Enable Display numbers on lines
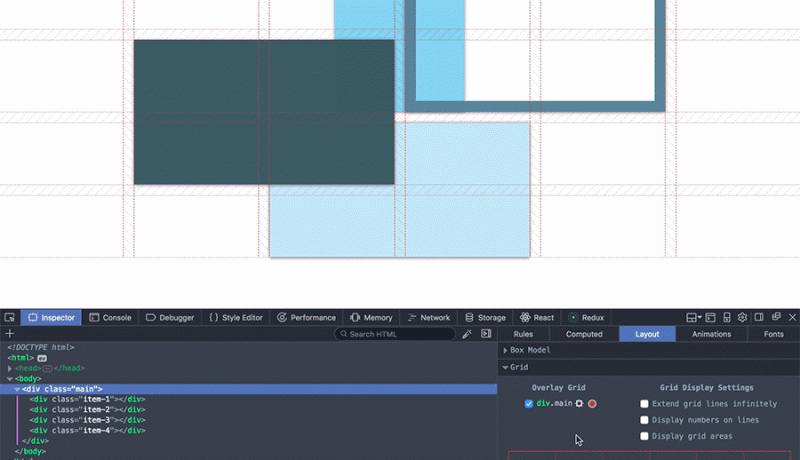Screen dimensions: 800x460 (x=644, y=420)
